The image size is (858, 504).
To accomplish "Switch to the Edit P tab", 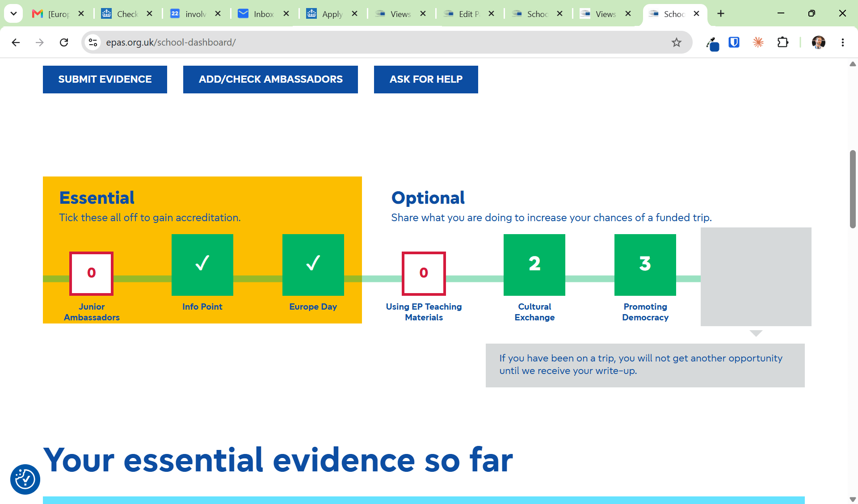I will [x=469, y=14].
